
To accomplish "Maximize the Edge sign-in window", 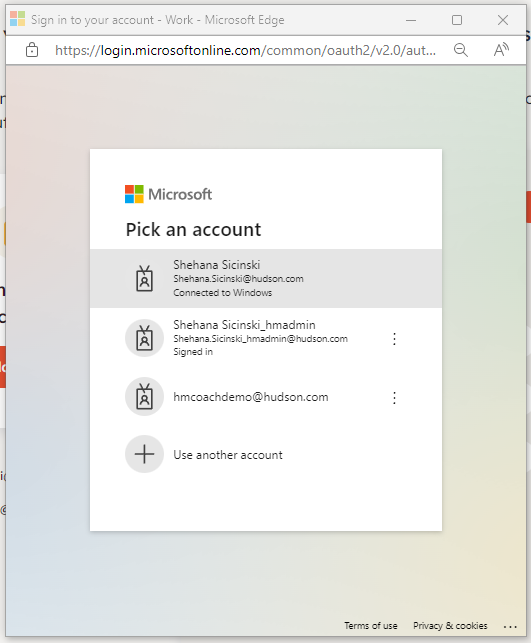I will pos(457,20).
